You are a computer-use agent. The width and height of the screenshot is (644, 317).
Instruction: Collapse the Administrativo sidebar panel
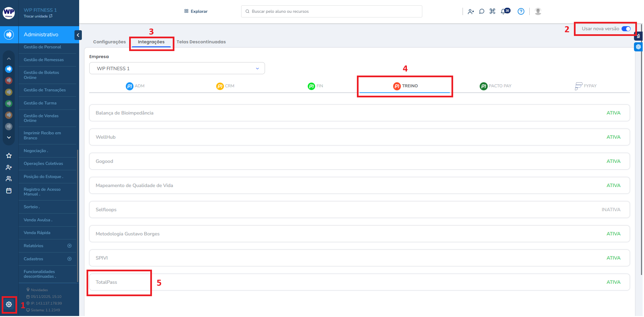[78, 35]
